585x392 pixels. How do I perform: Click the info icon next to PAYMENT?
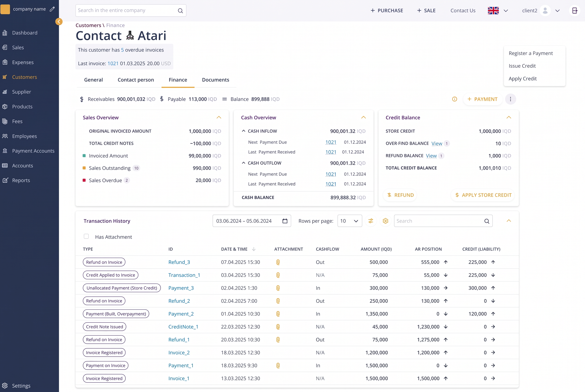point(454,99)
